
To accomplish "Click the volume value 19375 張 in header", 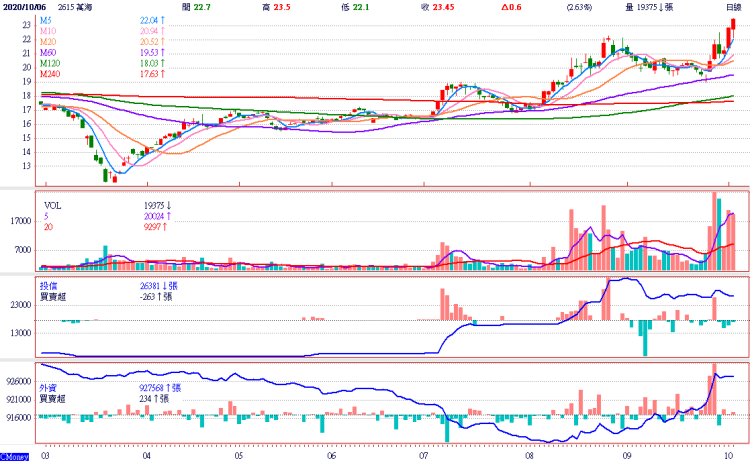I will click(667, 6).
